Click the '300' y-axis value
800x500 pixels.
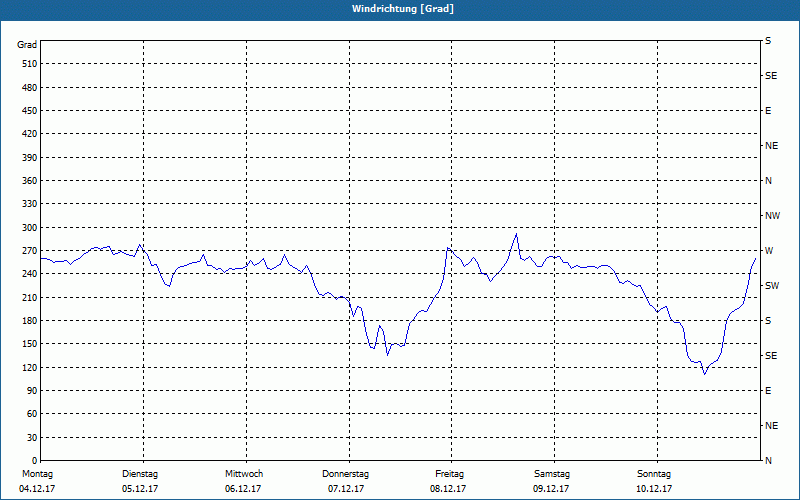point(30,228)
